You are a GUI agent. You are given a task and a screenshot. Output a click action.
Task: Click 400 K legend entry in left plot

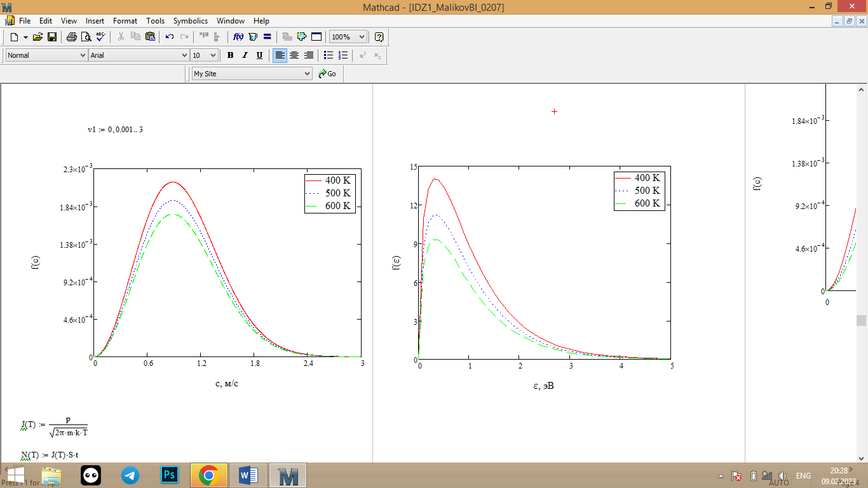pos(329,180)
